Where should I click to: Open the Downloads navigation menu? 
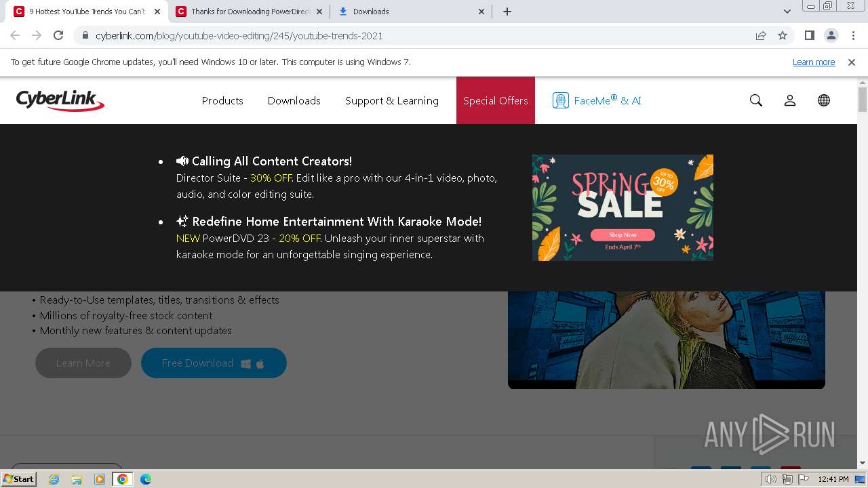(x=294, y=100)
